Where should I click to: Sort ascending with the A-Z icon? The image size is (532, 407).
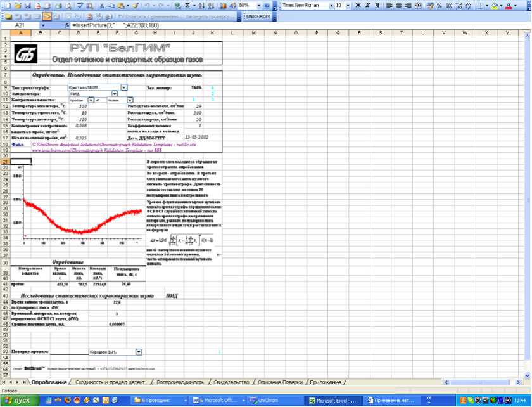(201, 6)
